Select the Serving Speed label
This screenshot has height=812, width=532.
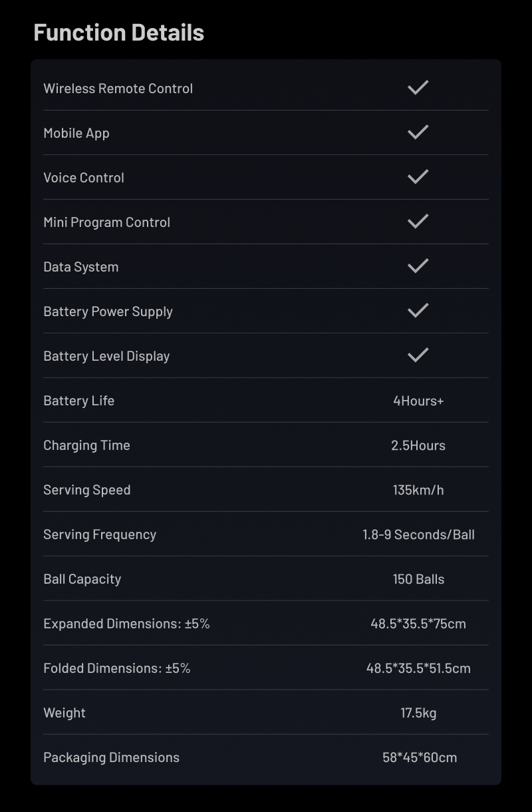point(86,490)
